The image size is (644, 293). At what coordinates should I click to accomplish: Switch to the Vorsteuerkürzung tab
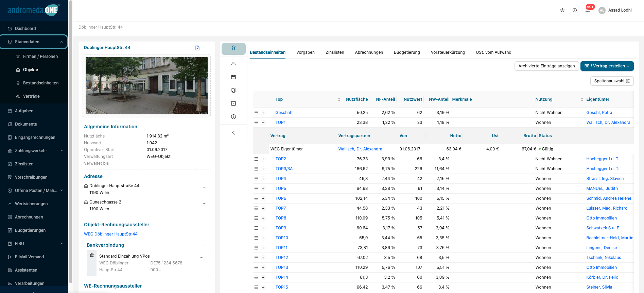coord(448,52)
